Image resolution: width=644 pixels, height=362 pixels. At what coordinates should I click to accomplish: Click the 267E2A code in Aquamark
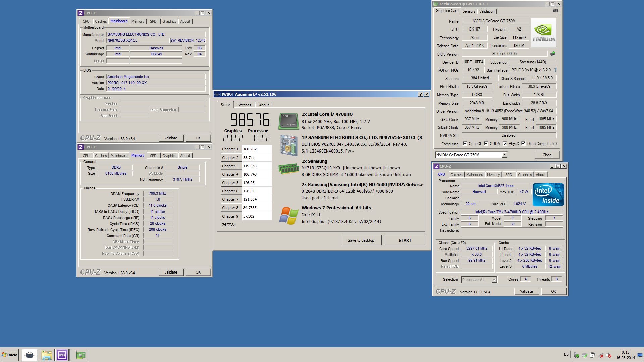228,225
